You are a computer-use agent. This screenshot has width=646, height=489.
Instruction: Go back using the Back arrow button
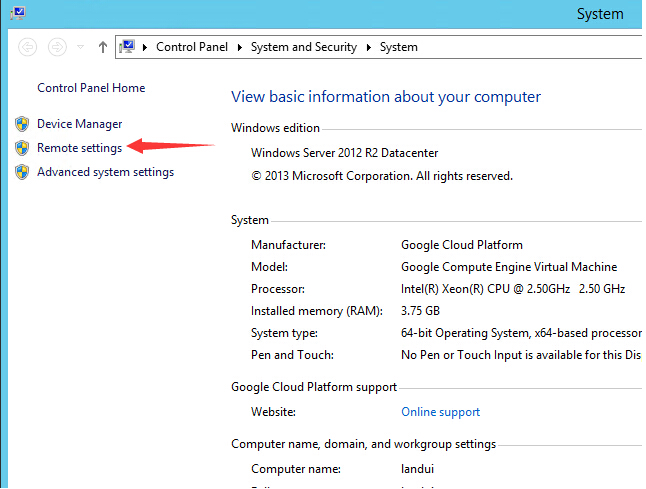click(x=28, y=47)
